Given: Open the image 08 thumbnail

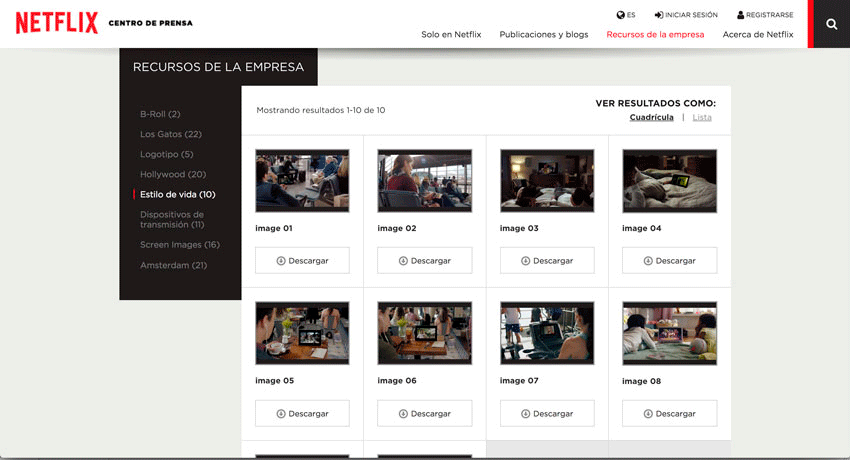Looking at the screenshot, I should click(669, 333).
